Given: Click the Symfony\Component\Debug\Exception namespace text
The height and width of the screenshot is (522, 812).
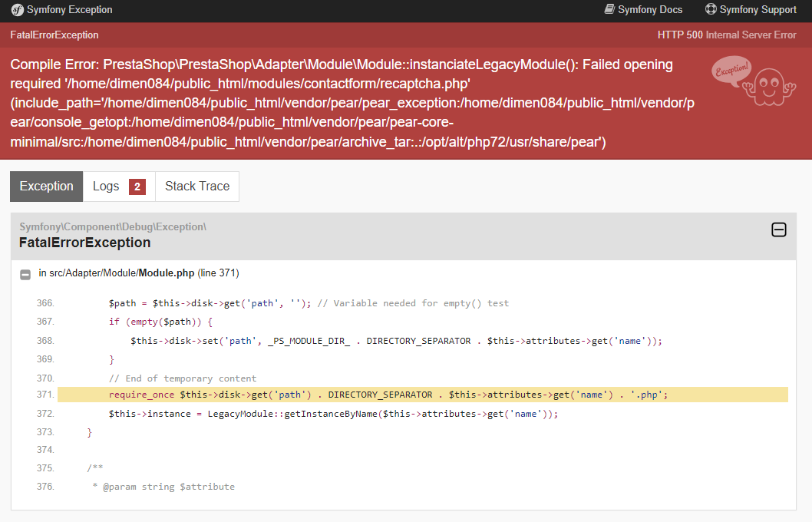Looking at the screenshot, I should pos(113,226).
